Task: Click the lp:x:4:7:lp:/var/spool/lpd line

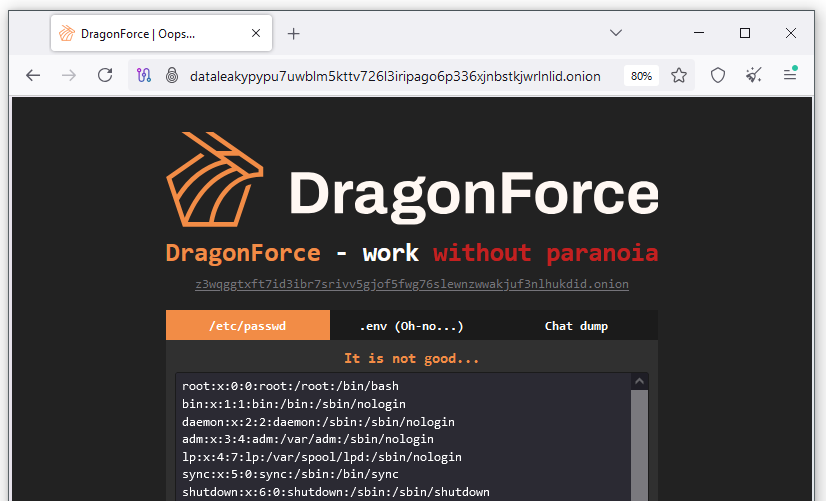Action: click(x=322, y=457)
